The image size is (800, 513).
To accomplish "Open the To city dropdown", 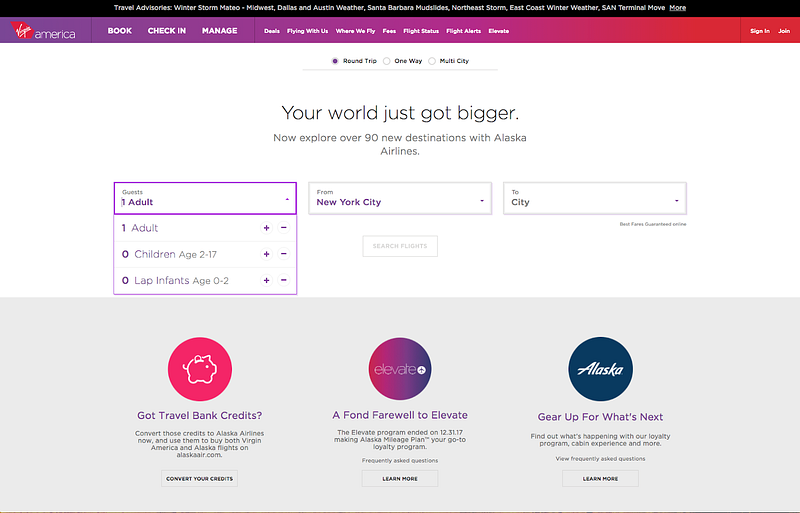I will 595,198.
